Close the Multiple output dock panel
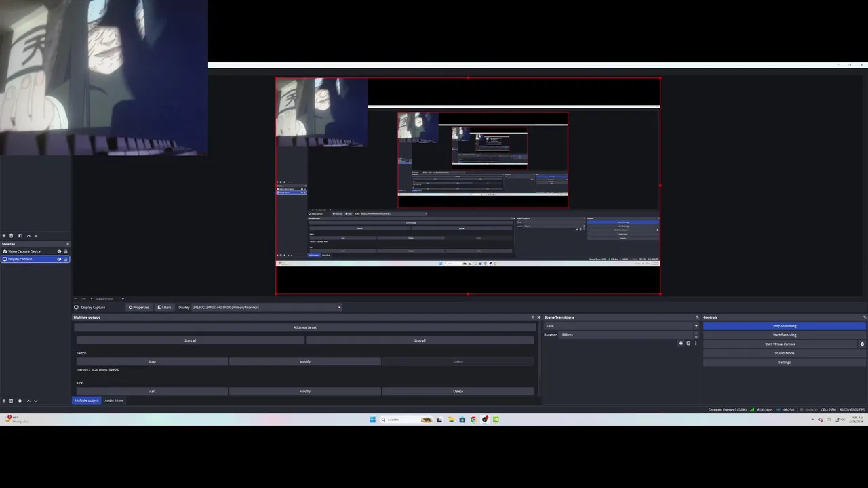Viewport: 868px width, 488px height. (x=538, y=317)
